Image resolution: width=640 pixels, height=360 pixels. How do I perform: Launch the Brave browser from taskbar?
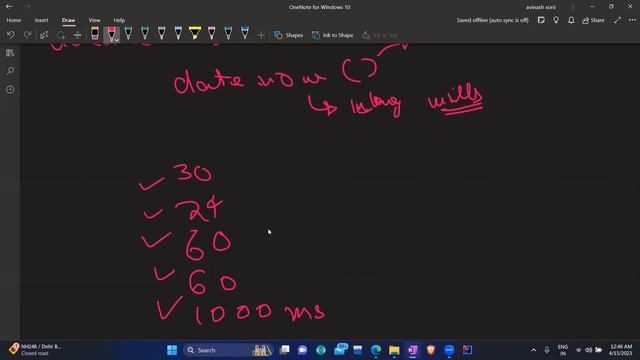tap(431, 350)
